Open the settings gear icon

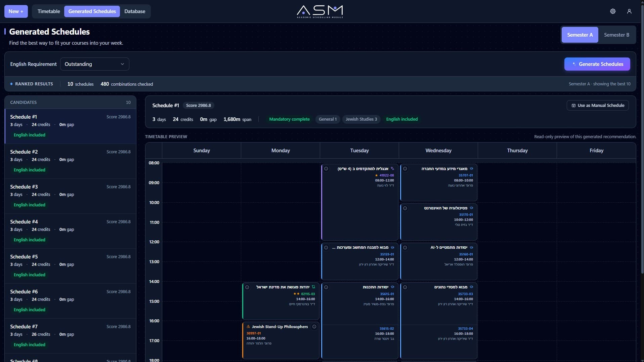(x=613, y=11)
